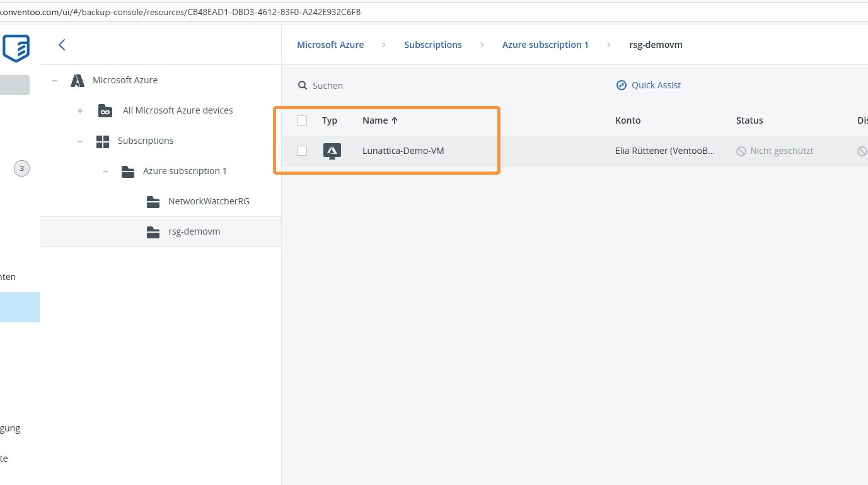This screenshot has width=868, height=485.
Task: Click the badge showing 3 in sidebar
Action: point(22,168)
